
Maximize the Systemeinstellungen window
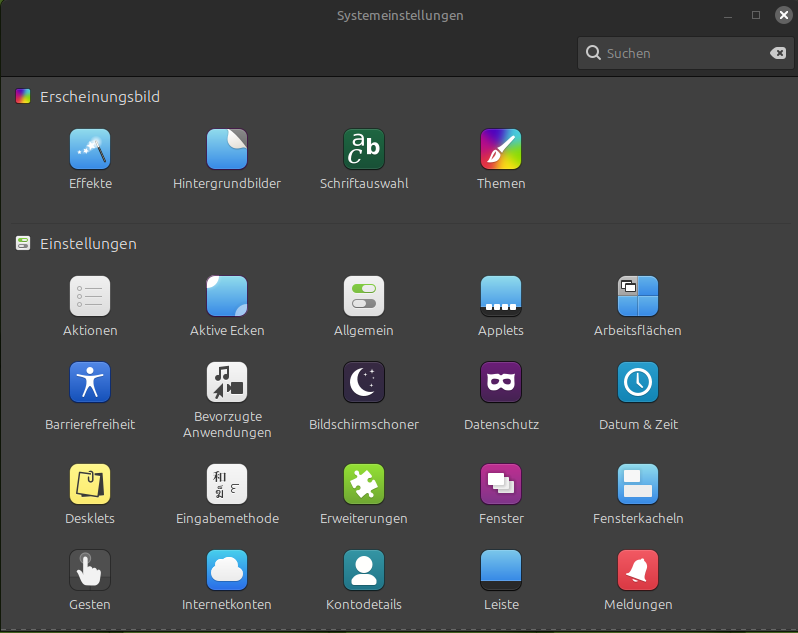(756, 15)
